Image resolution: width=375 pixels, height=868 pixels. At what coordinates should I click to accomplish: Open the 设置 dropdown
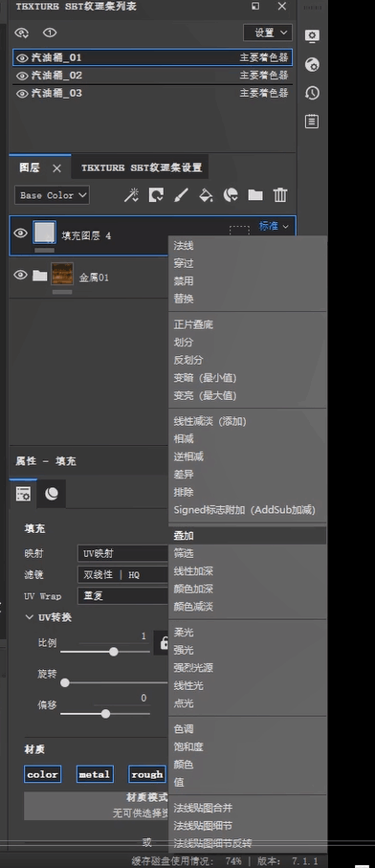coord(268,33)
